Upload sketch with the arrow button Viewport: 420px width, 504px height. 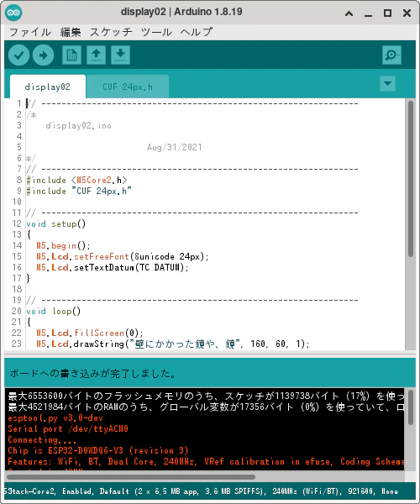tap(43, 55)
